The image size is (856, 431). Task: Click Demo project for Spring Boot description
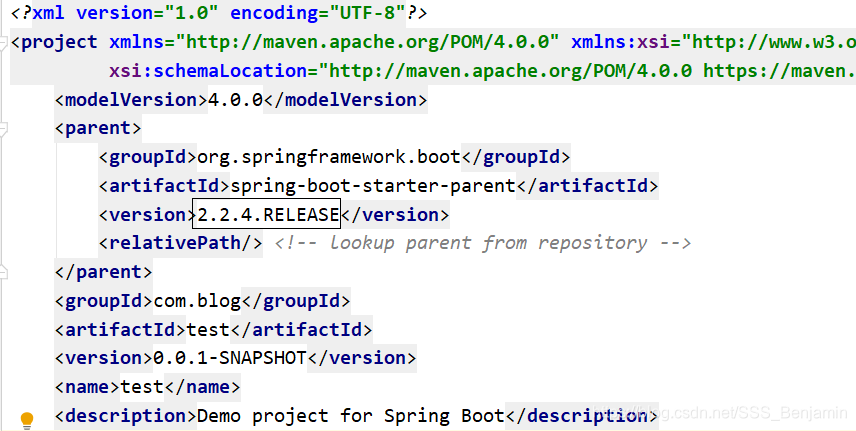[x=350, y=416]
